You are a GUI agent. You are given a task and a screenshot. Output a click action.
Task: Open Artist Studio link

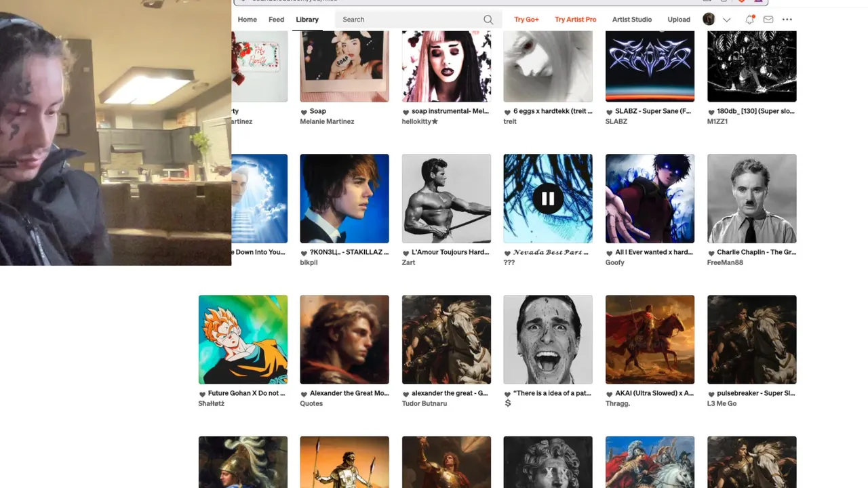pos(632,20)
